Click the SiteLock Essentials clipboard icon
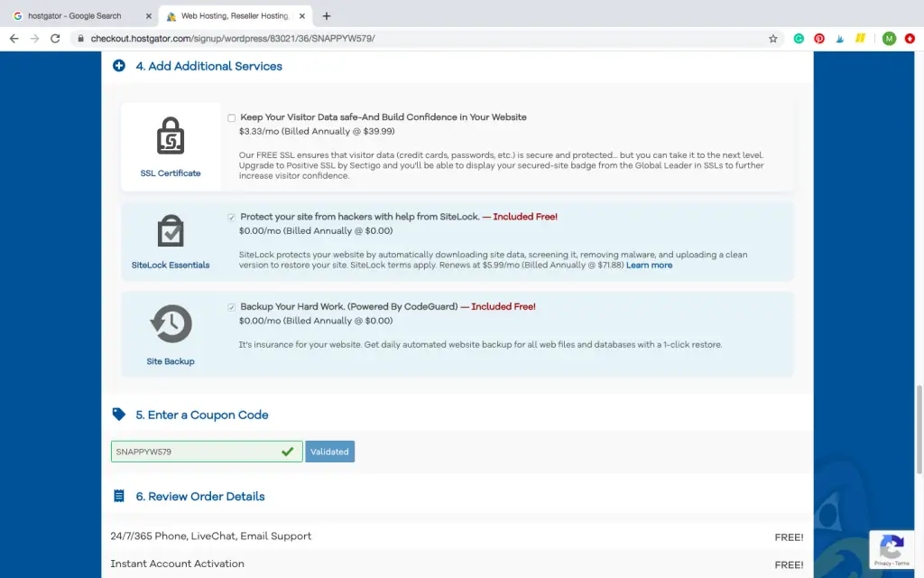This screenshot has width=924, height=578. [x=171, y=230]
